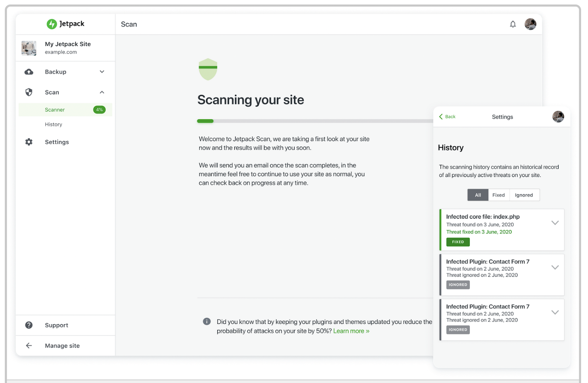Click the Backup cloud icon
Image resolution: width=588 pixels, height=383 pixels.
click(29, 72)
